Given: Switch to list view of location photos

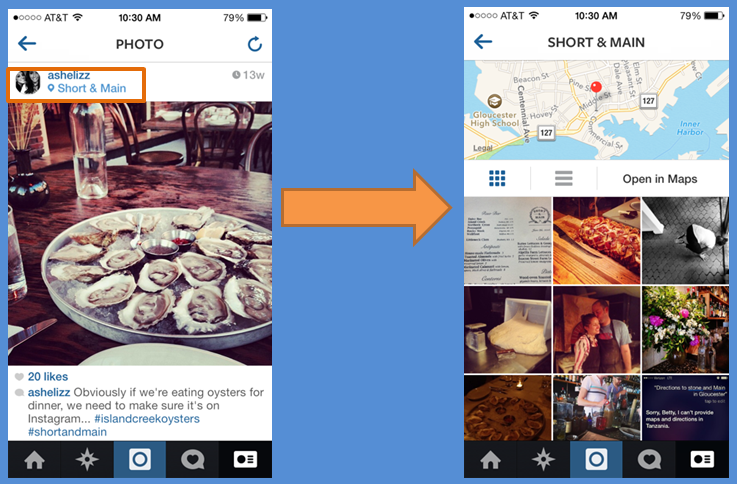Looking at the screenshot, I should 564,179.
